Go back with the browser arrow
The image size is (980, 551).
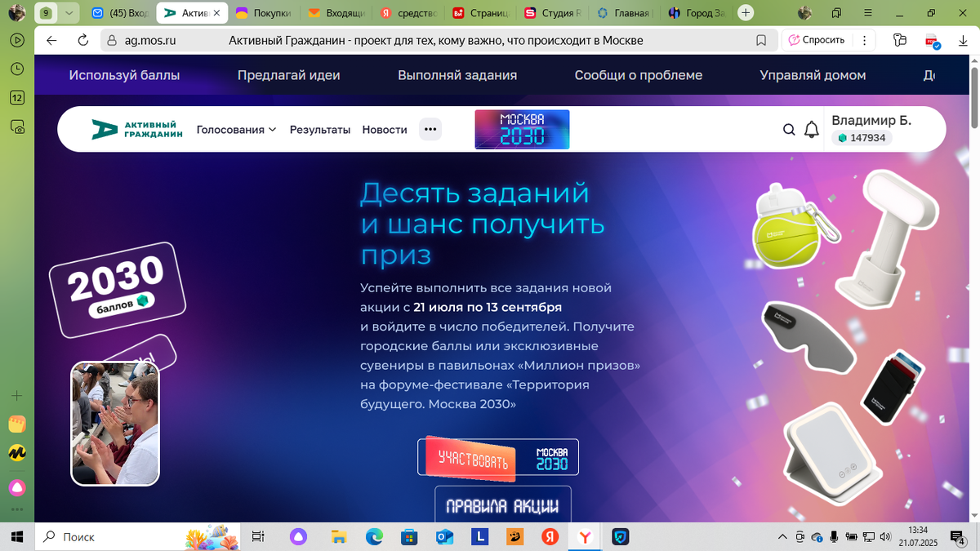pos(52,40)
